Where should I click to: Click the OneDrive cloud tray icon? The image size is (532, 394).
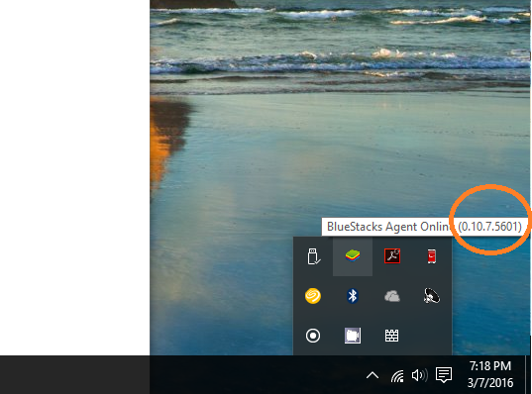click(392, 296)
